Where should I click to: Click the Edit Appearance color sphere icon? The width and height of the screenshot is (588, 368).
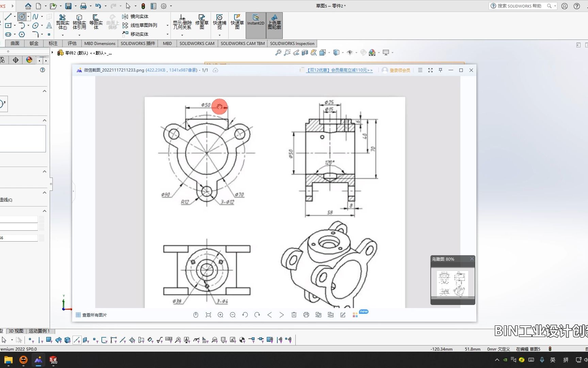372,52
